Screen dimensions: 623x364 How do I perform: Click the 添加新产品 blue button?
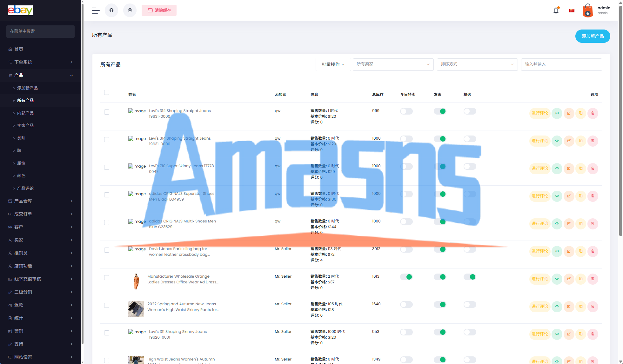click(593, 36)
